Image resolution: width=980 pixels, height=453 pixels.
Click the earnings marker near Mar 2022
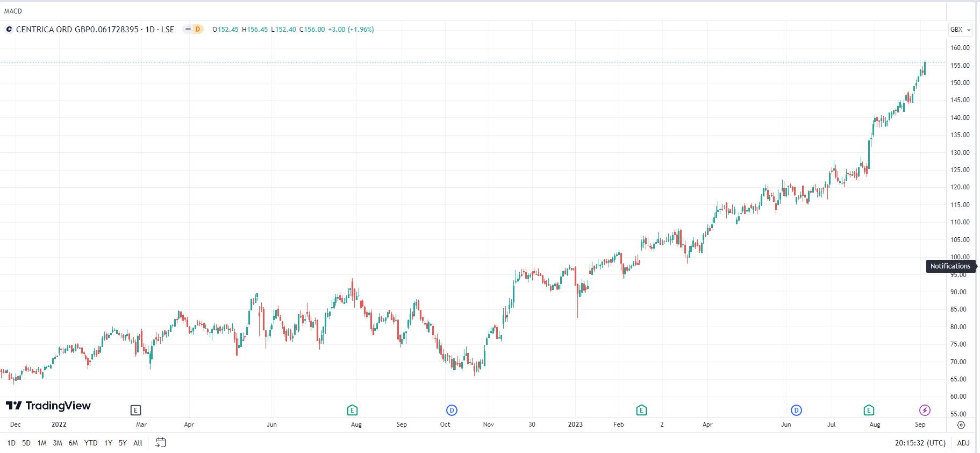click(x=135, y=410)
